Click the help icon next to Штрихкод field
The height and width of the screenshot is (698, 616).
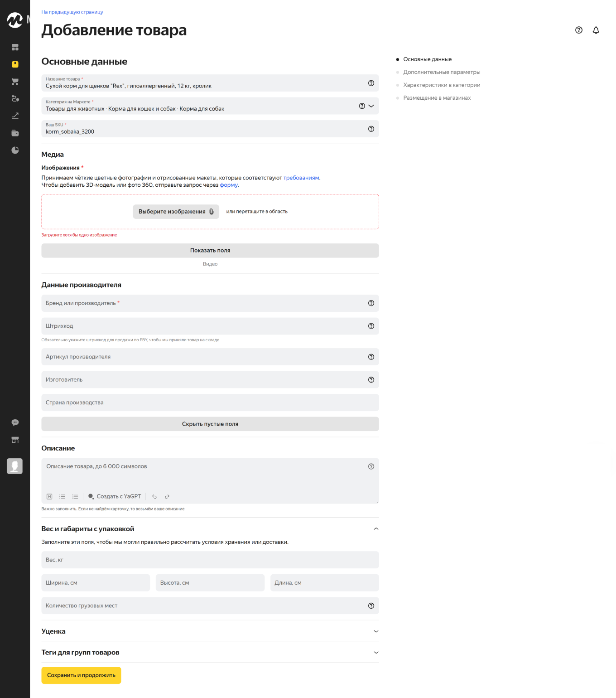coord(371,326)
